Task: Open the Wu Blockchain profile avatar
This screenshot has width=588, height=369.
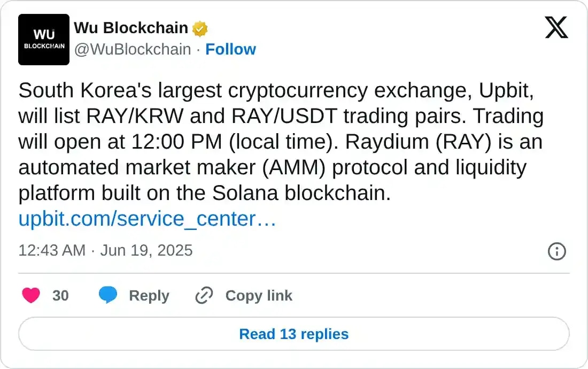Action: pyautogui.click(x=44, y=40)
